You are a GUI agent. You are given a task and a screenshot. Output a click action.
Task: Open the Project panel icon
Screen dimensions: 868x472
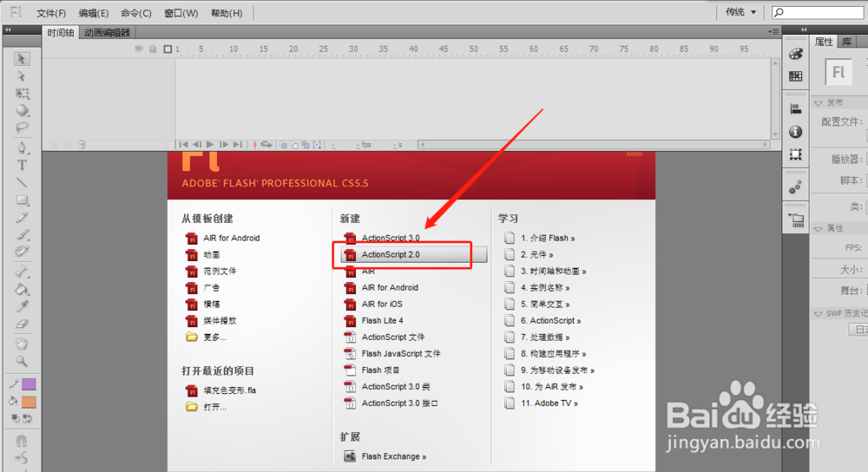pyautogui.click(x=795, y=220)
